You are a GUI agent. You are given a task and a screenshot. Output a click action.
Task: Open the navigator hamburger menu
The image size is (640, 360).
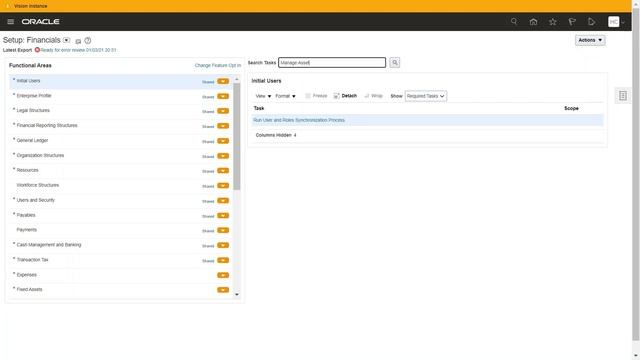click(11, 22)
